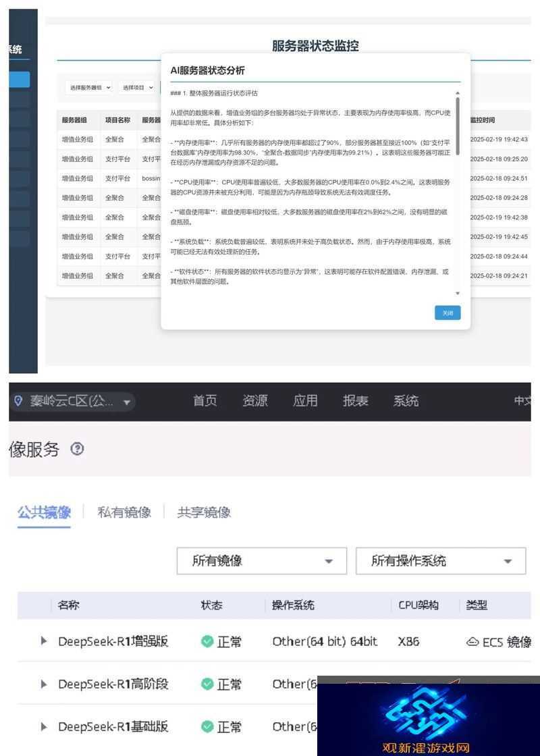Image resolution: width=540 pixels, height=756 pixels.
Task: Open 资源 in top navigation
Action: [x=255, y=401]
